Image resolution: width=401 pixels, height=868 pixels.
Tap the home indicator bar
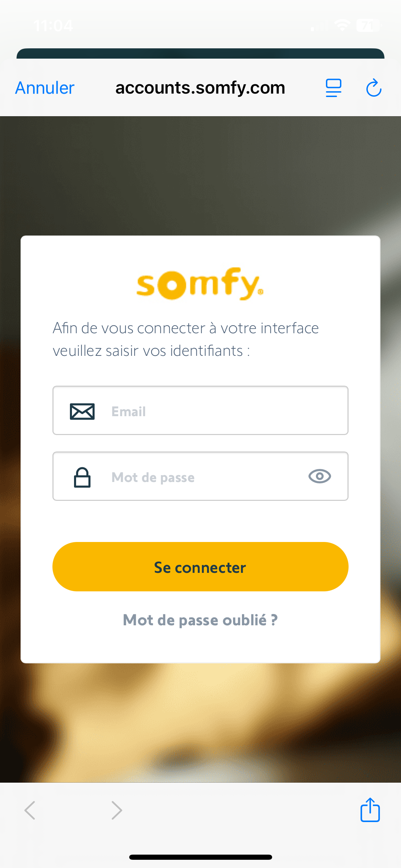200,857
